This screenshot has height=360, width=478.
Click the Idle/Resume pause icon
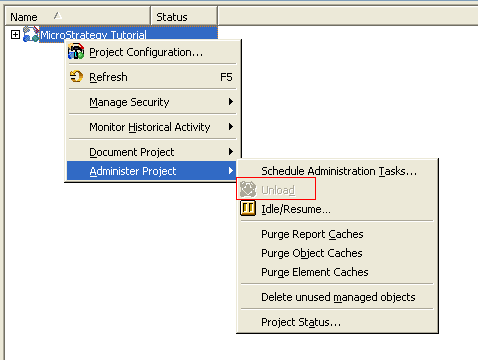pos(248,208)
